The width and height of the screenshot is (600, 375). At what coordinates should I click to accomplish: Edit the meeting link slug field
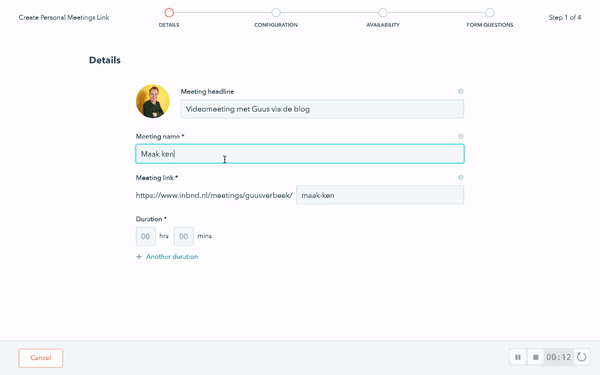click(x=380, y=195)
